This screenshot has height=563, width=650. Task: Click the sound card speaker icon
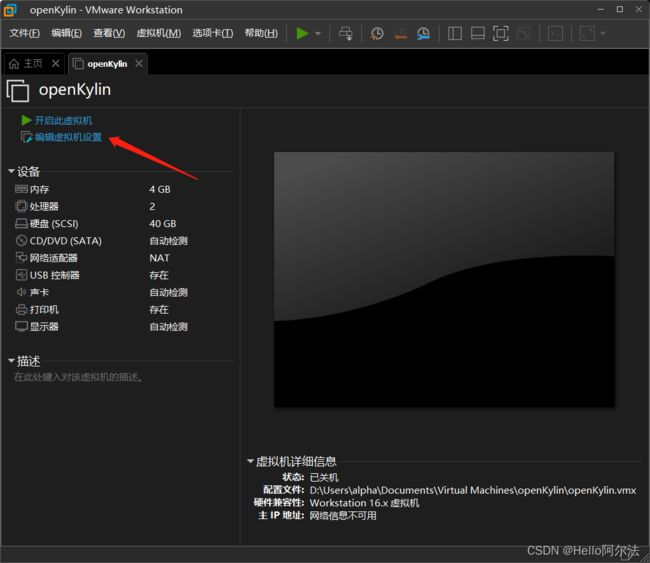click(x=21, y=292)
